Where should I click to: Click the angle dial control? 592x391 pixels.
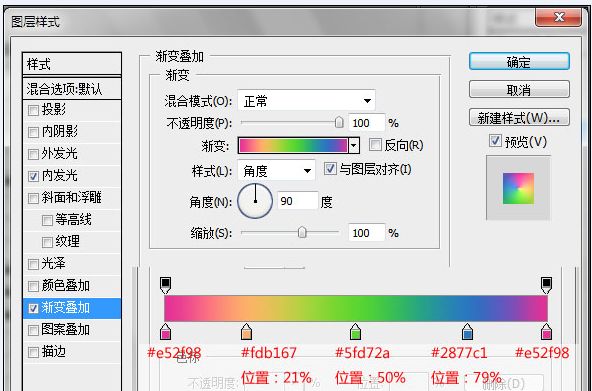click(255, 201)
